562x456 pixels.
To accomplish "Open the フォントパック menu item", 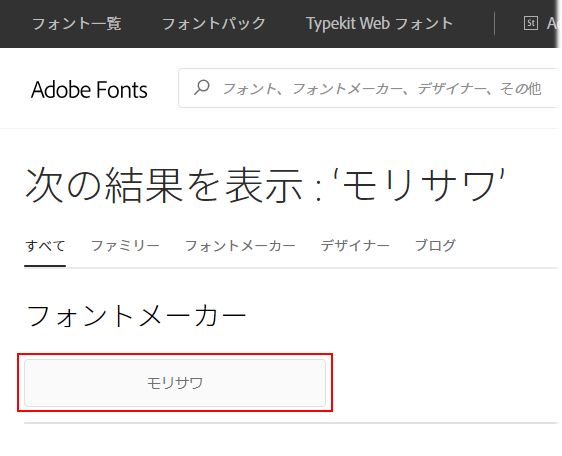I will 214,24.
